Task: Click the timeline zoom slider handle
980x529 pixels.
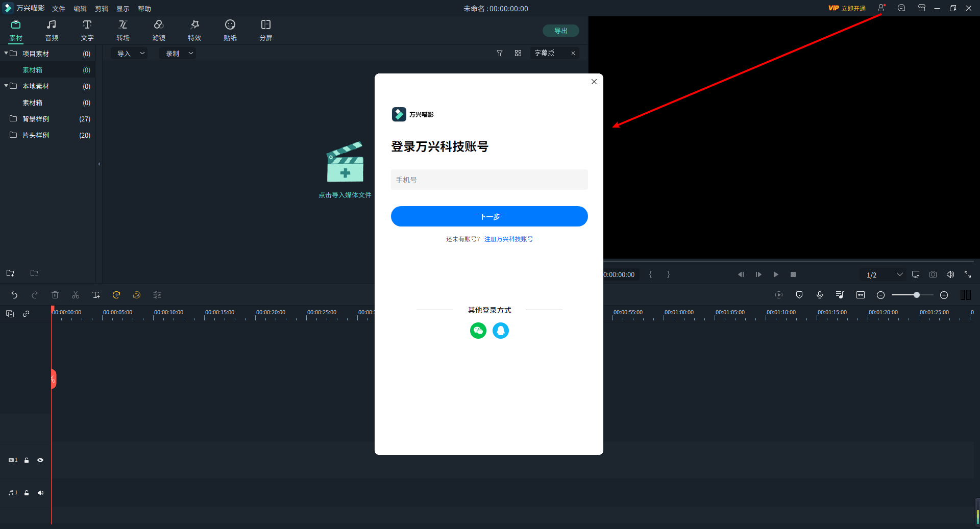Action: [x=917, y=295]
